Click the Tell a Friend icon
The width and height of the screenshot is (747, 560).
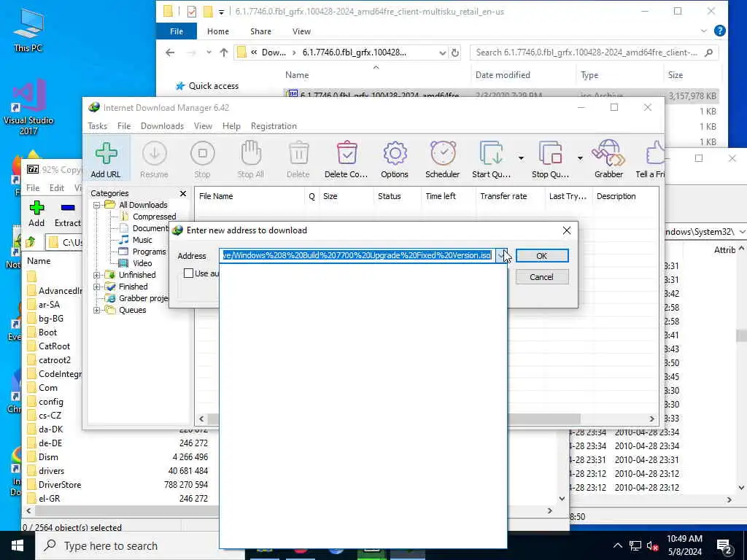pyautogui.click(x=651, y=160)
